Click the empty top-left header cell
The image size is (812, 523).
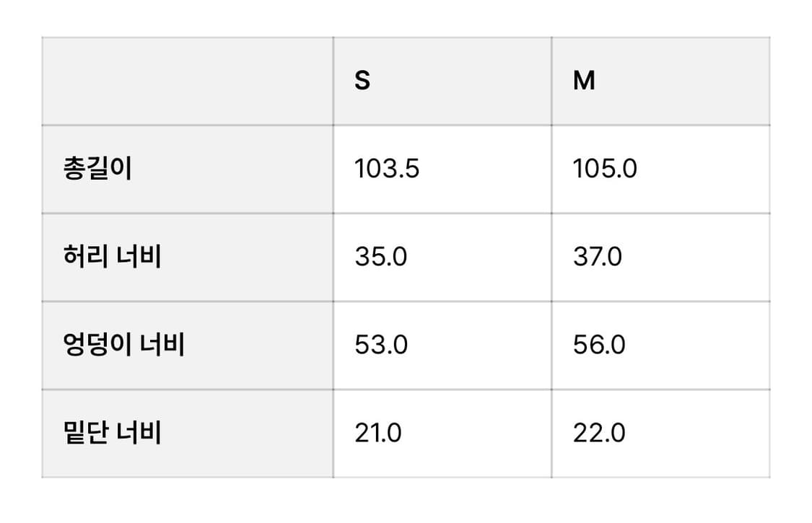click(188, 81)
